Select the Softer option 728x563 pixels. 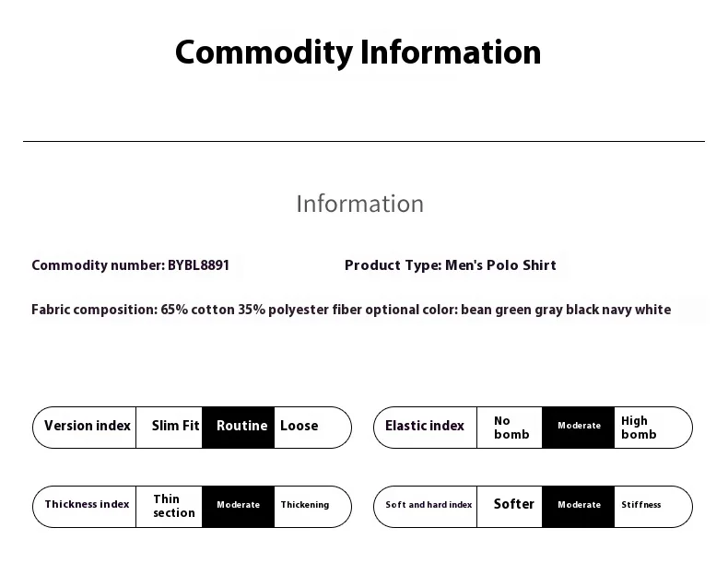pyautogui.click(x=513, y=505)
